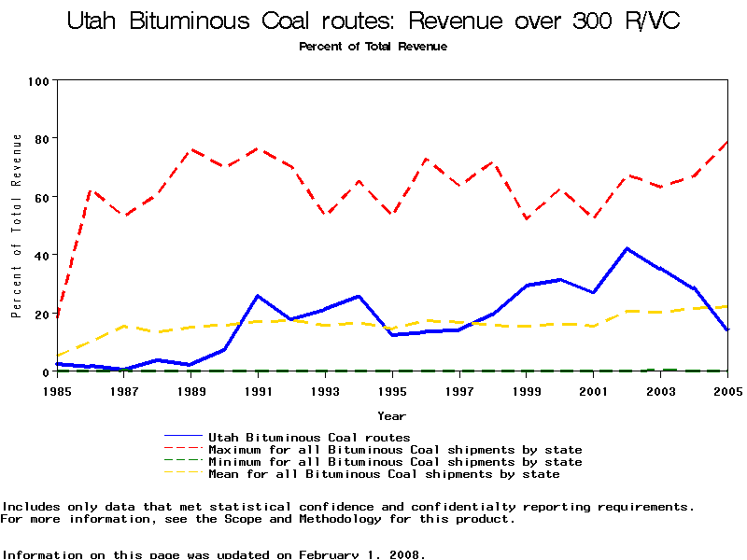Click the 100 y-axis tick label
Viewport: 747px width, 560px height.
tap(38, 81)
